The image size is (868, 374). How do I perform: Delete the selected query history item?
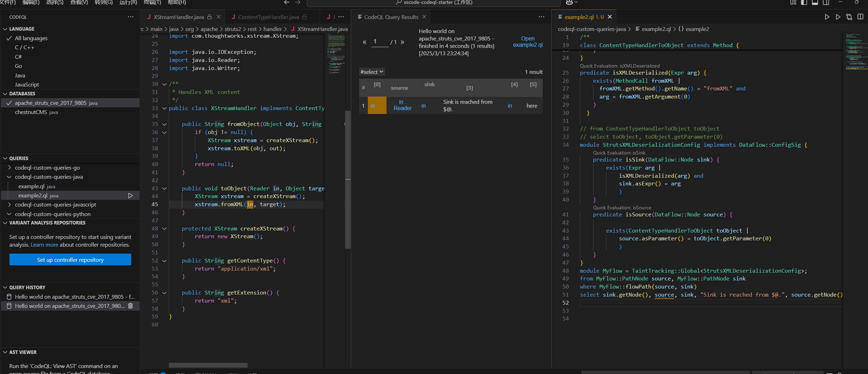point(130,306)
